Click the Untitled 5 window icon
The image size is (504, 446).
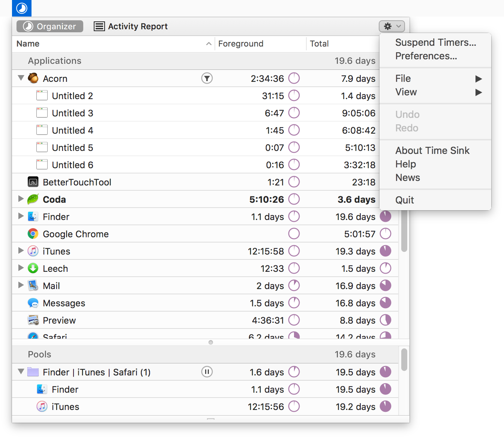click(42, 147)
